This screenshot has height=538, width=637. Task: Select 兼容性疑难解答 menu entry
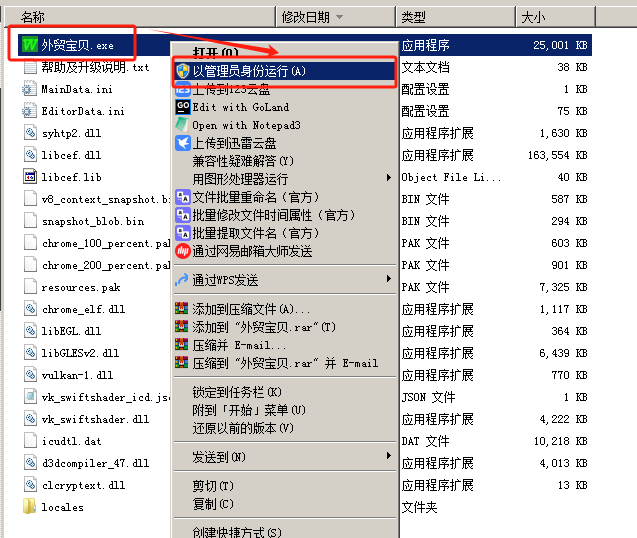pos(243,161)
